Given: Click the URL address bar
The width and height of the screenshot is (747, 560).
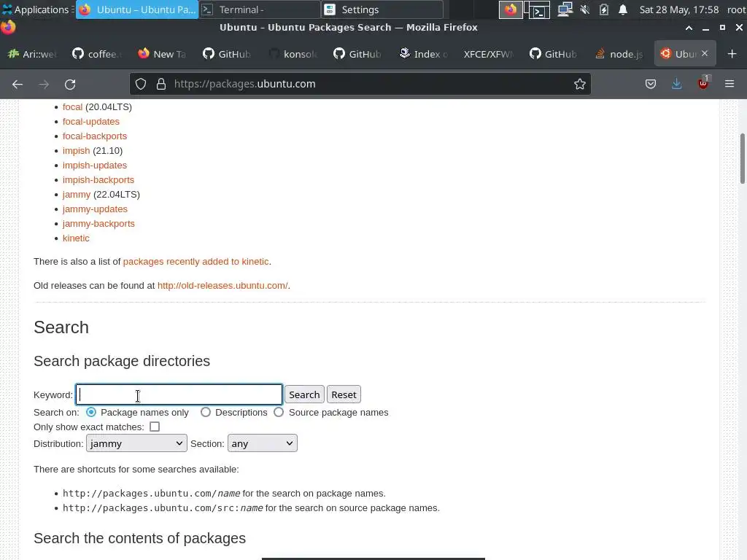Looking at the screenshot, I should pos(360,84).
